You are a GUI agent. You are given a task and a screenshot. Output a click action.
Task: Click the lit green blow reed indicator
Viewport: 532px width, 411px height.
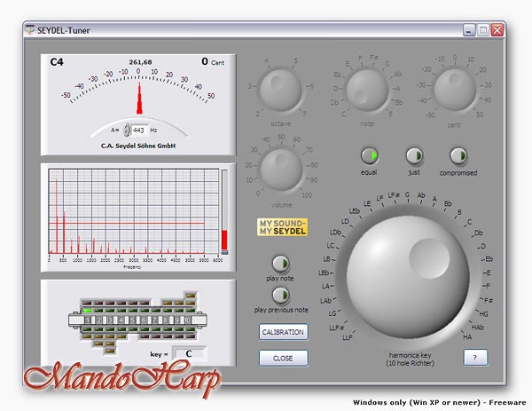click(88, 311)
